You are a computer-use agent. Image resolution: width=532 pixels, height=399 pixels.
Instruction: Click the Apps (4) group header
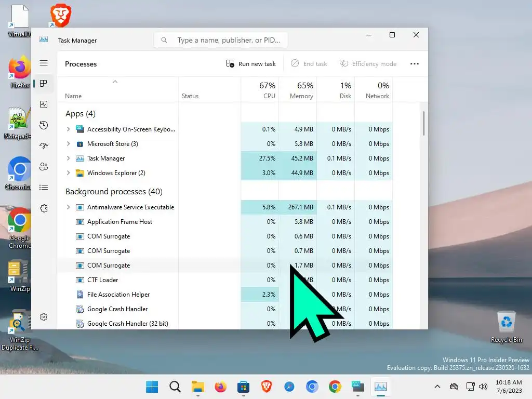pyautogui.click(x=81, y=114)
